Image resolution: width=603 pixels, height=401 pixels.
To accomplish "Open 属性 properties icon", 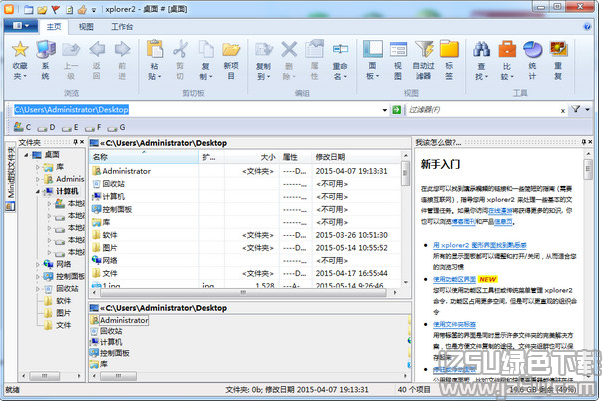I will (315, 49).
